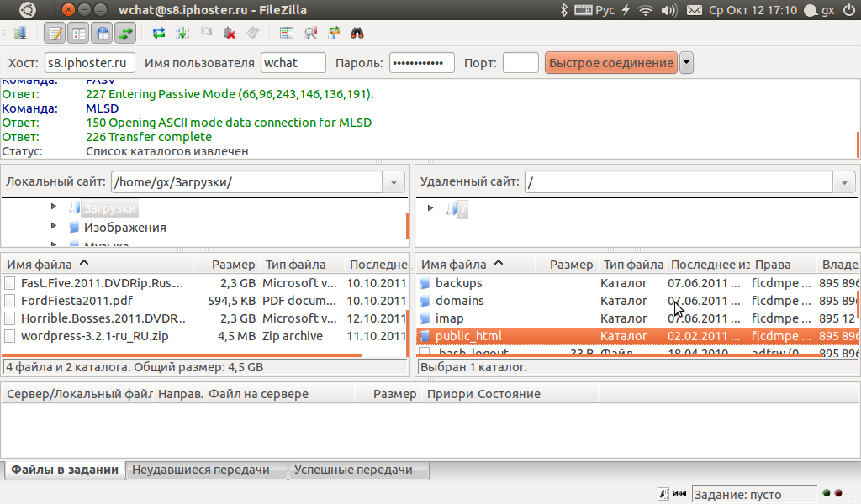Refresh file and folder lists

159,34
